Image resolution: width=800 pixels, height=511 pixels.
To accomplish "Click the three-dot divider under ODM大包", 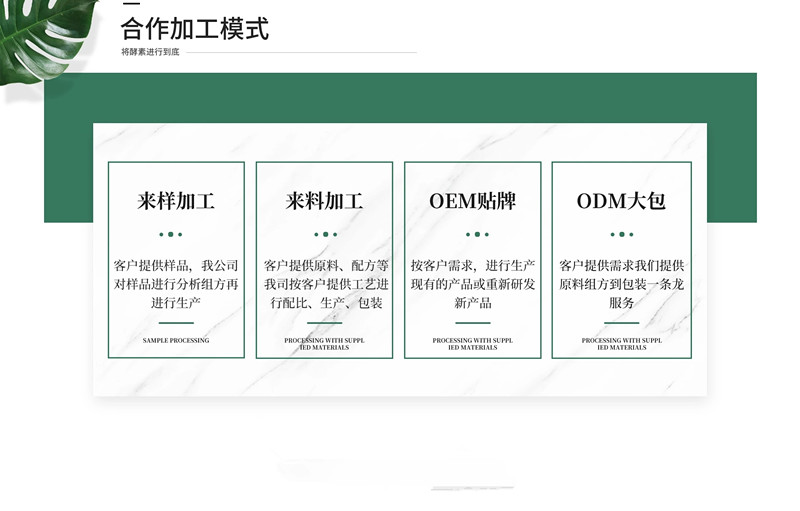I will click(x=621, y=234).
